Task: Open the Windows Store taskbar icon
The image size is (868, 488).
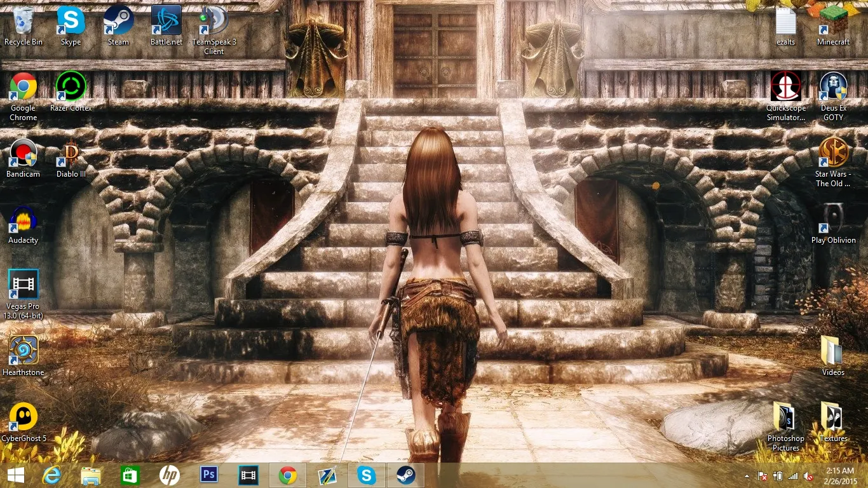Action: pyautogui.click(x=130, y=475)
